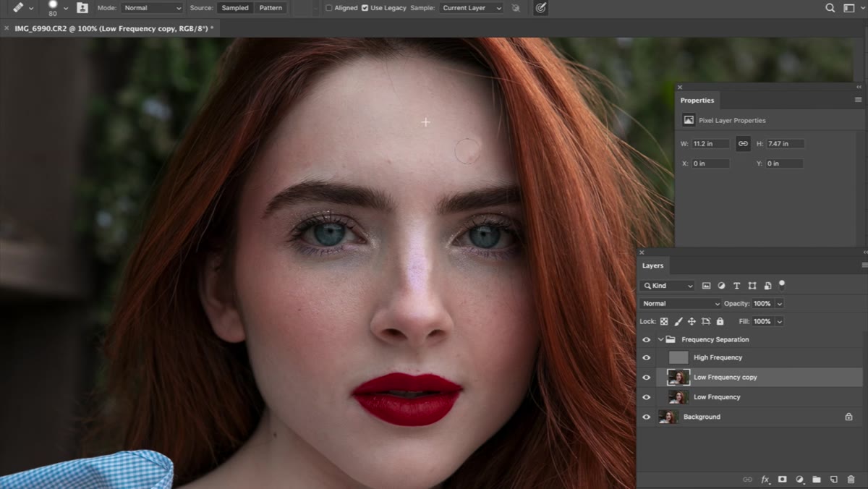868x489 pixels.
Task: Open the brush size 80 picker
Action: 58,8
